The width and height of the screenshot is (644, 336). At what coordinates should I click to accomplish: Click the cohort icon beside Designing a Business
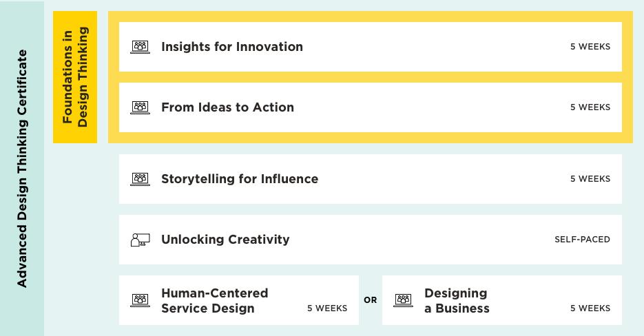403,300
